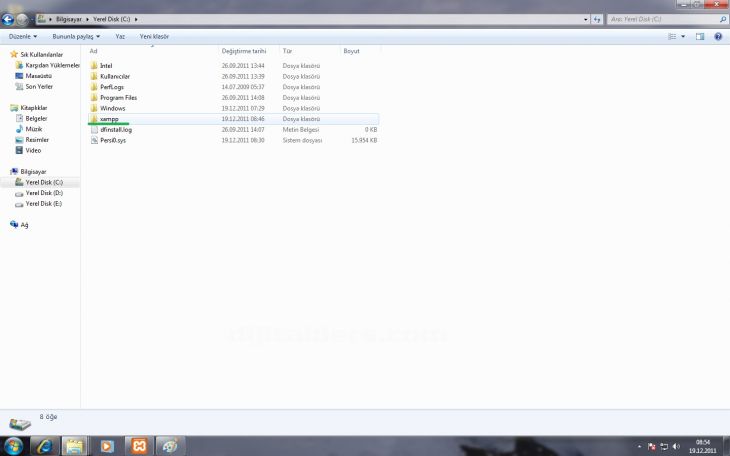Launch Internet Explorer from the taskbar
Image resolution: width=730 pixels, height=456 pixels.
pos(46,445)
